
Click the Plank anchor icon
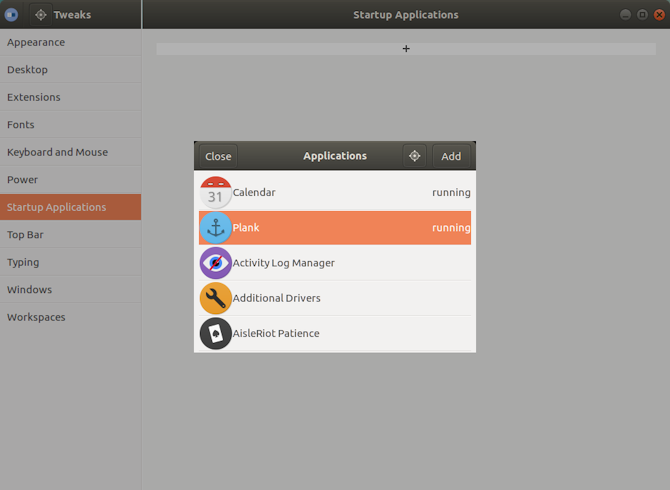pos(215,228)
